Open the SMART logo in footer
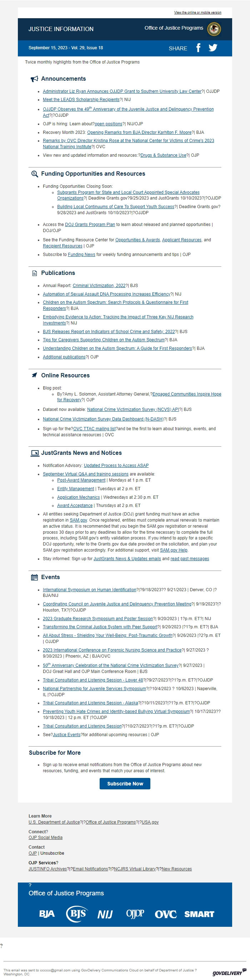Viewport: 250px width, 980px height. click(x=199, y=914)
